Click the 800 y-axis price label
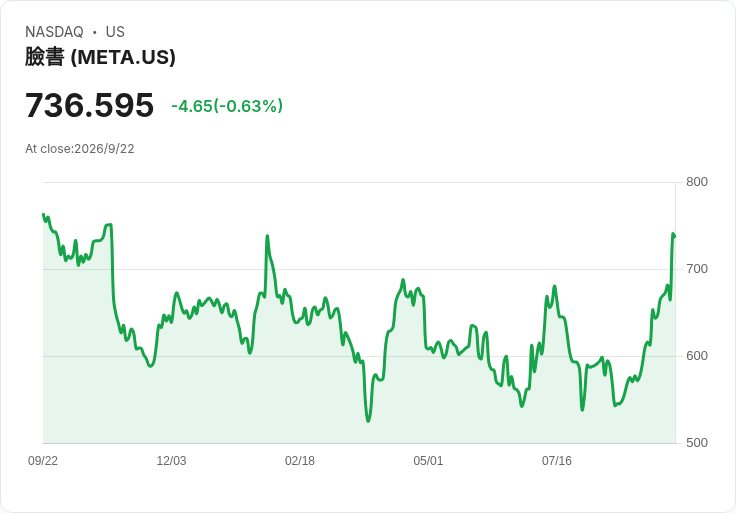736x513 pixels. [x=697, y=182]
